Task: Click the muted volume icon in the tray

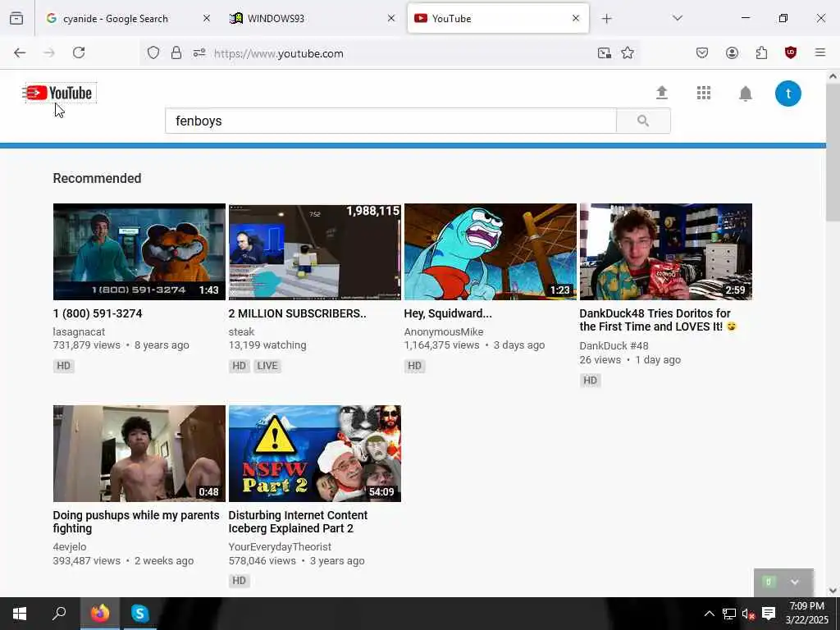Action: tap(748, 614)
